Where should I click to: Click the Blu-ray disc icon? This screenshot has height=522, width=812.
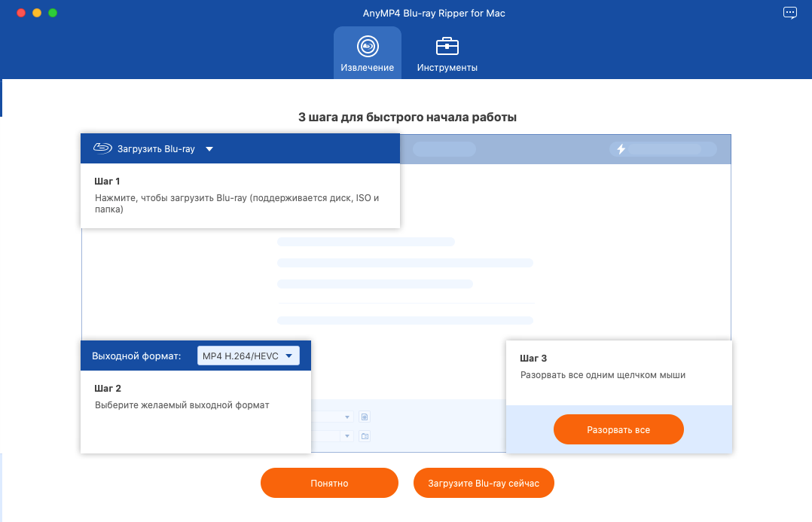point(102,149)
